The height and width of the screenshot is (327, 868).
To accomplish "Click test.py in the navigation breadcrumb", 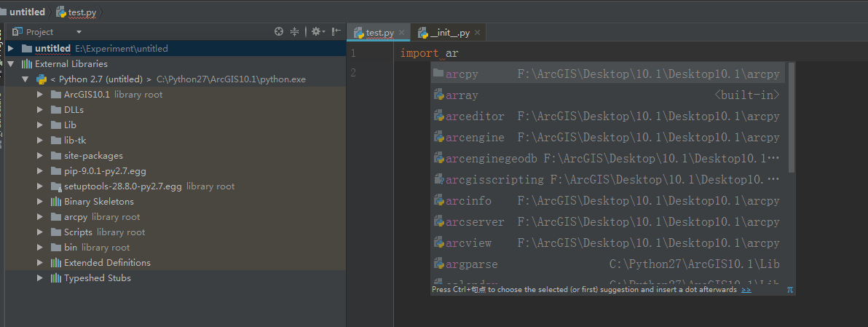I will 81,12.
